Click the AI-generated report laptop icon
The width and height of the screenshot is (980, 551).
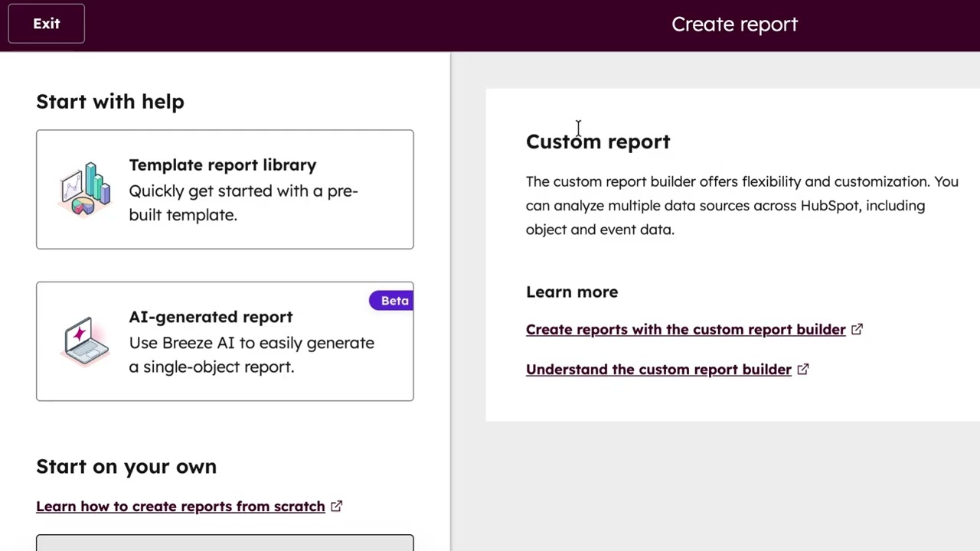86,341
